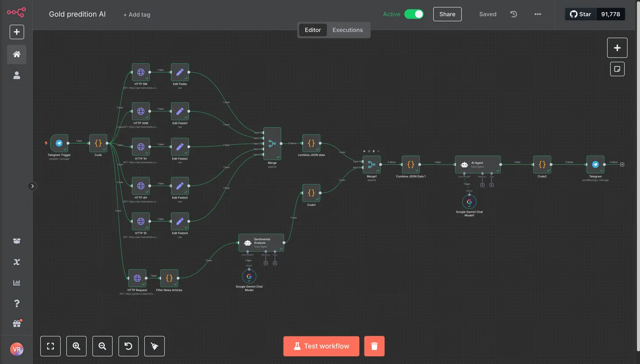
Task: Expand the collapsed left sidebar
Action: [32, 186]
